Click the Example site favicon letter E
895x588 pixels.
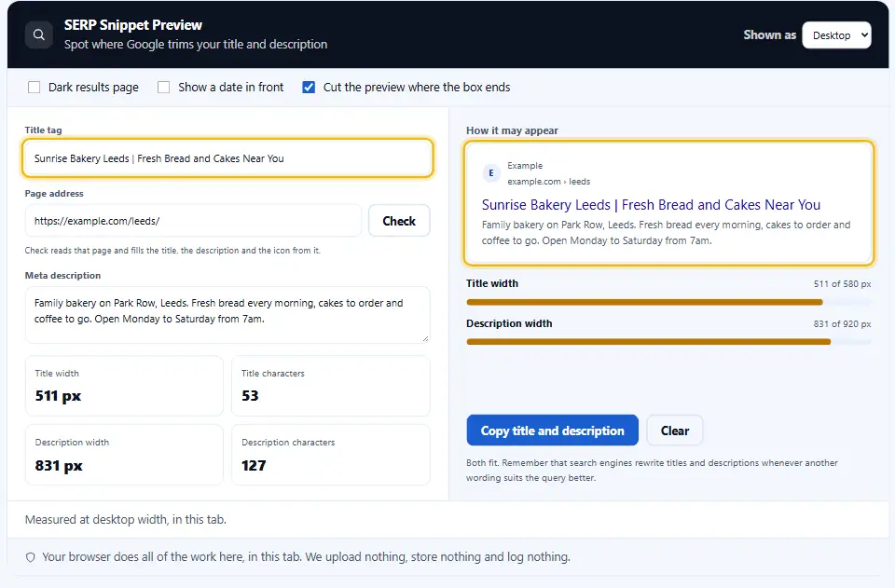click(x=491, y=172)
